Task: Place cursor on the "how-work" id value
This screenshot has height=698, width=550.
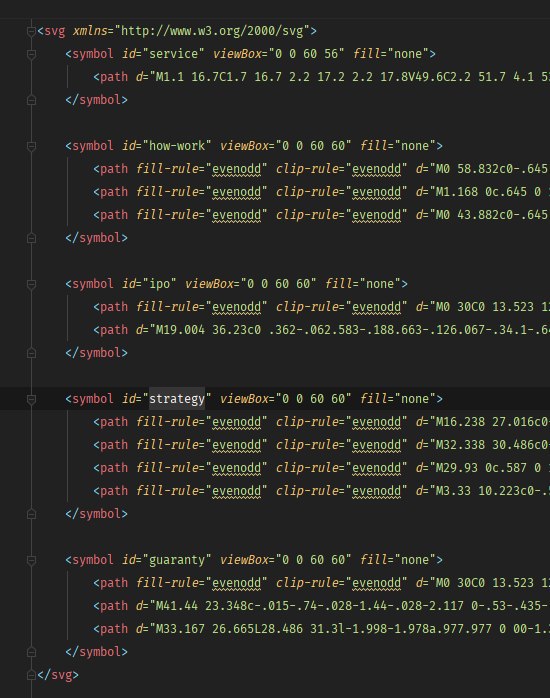Action: [177, 146]
